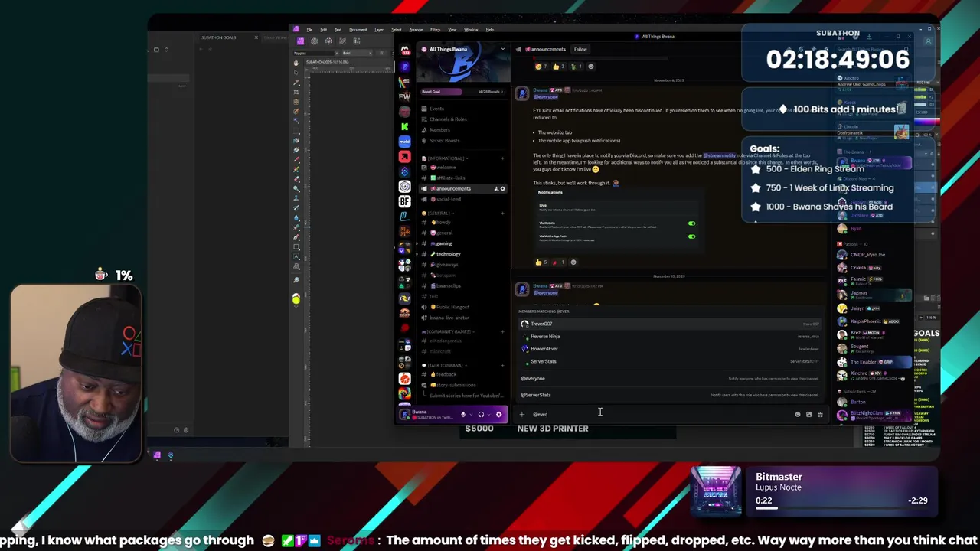Click the @streamnotify role mention link

coord(719,155)
